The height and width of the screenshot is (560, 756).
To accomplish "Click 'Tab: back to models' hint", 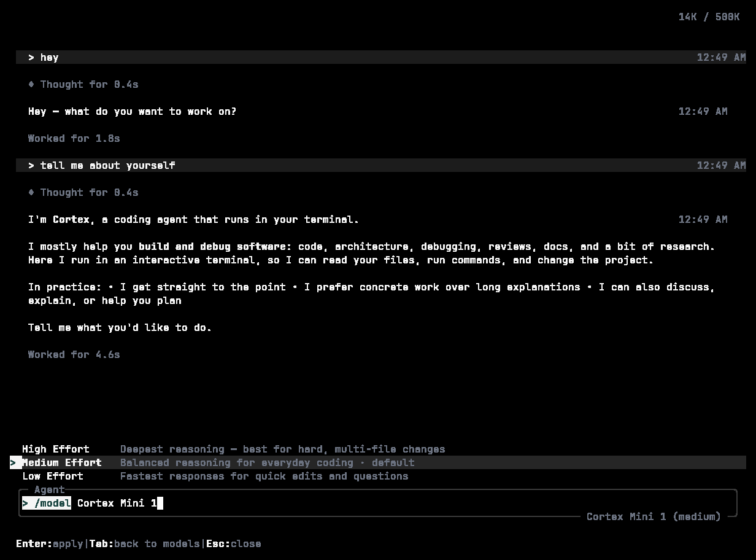I will pyautogui.click(x=145, y=543).
